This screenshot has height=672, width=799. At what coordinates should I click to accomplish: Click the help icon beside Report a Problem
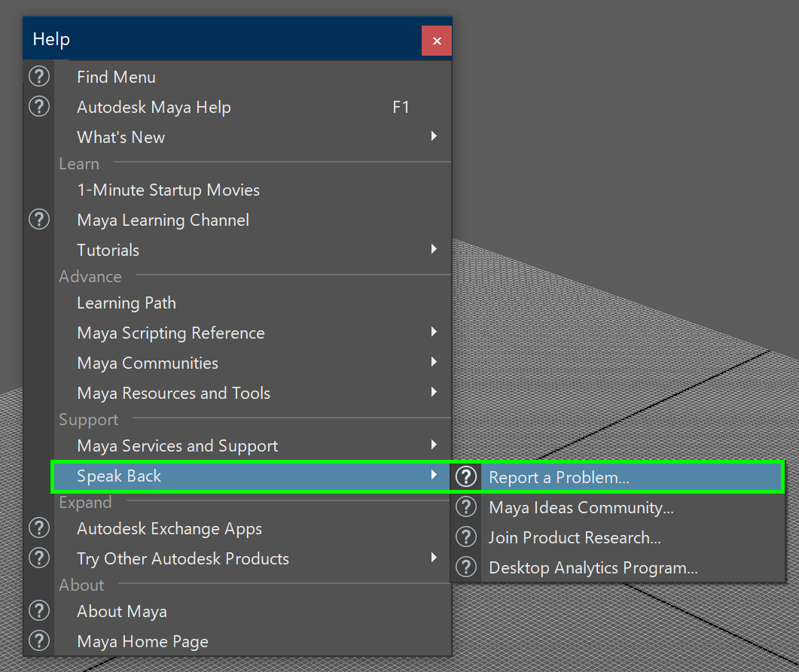(x=465, y=476)
